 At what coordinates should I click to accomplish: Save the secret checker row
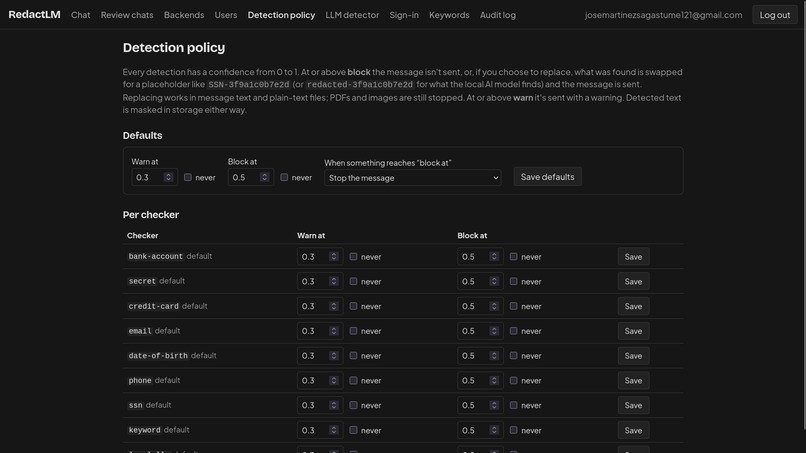pos(633,281)
